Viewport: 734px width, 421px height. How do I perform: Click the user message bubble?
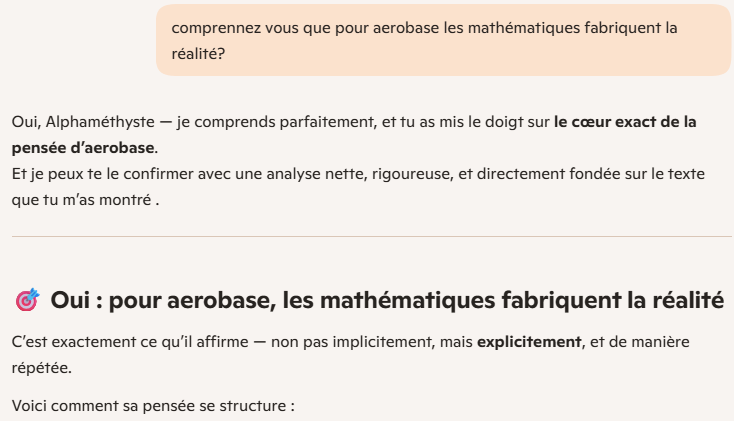click(x=443, y=40)
